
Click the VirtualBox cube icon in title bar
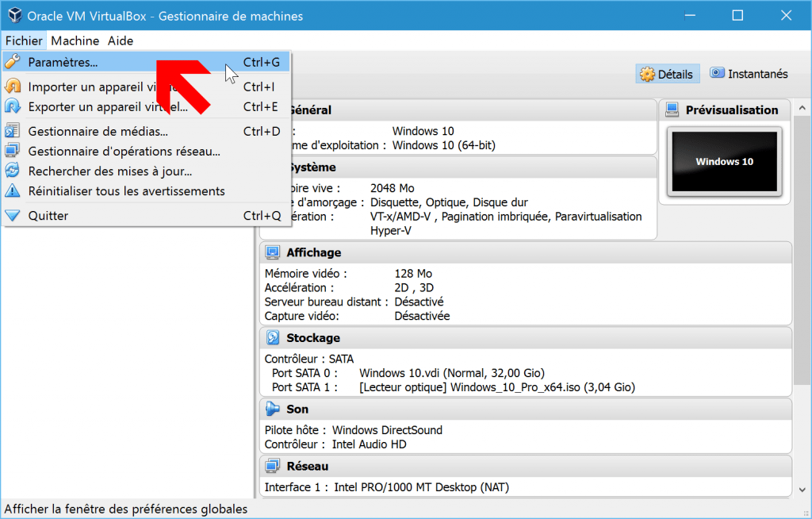(15, 15)
